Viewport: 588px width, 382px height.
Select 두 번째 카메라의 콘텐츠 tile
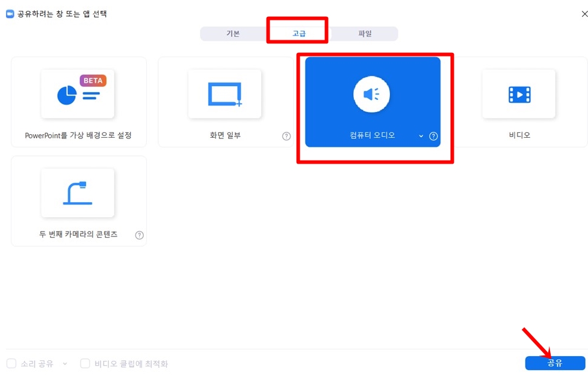(x=78, y=196)
